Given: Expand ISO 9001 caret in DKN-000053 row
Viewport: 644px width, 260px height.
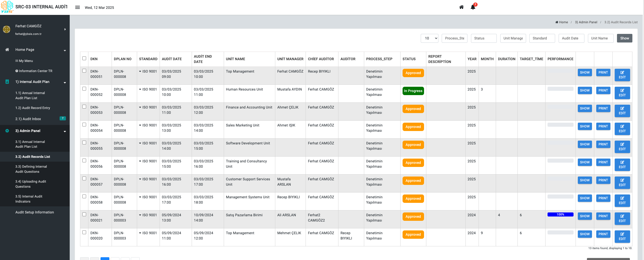Looking at the screenshot, I should (140, 107).
